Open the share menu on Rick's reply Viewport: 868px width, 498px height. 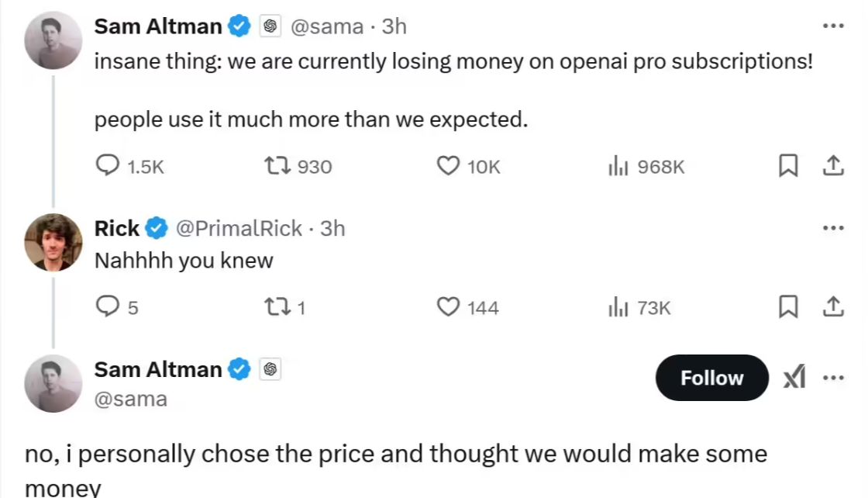833,307
